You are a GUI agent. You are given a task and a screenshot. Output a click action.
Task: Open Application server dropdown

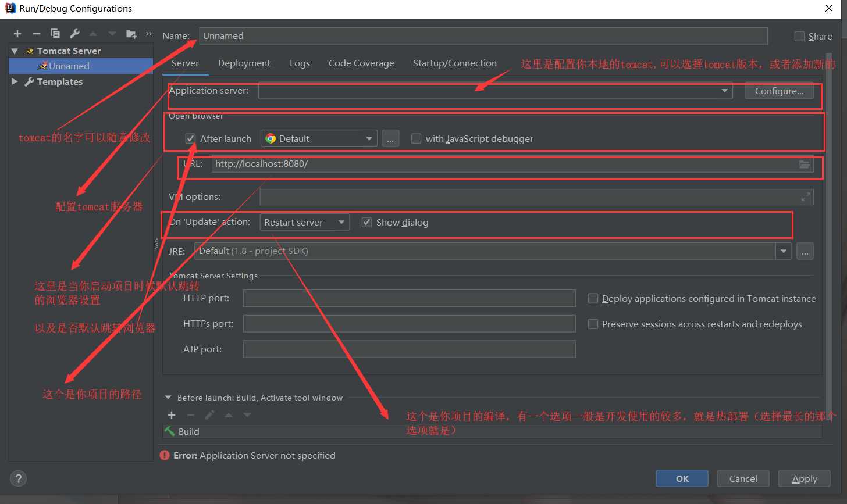(x=496, y=91)
